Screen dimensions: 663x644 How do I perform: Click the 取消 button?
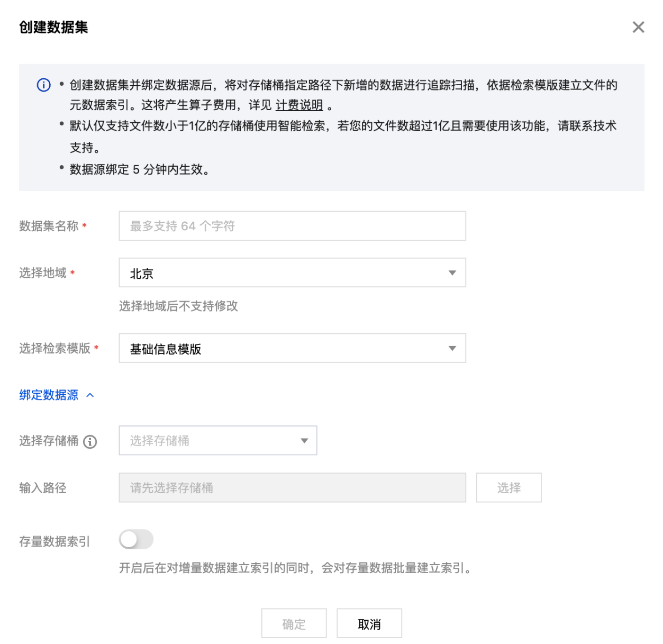click(x=369, y=624)
